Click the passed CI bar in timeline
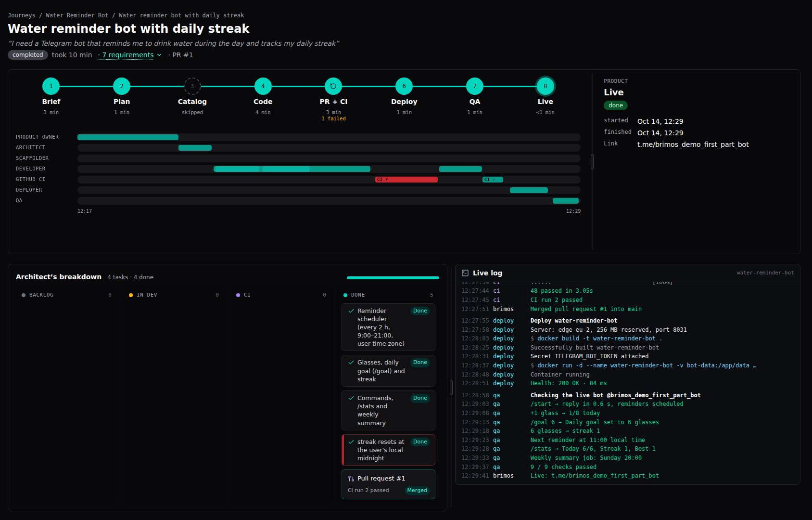 (493, 180)
